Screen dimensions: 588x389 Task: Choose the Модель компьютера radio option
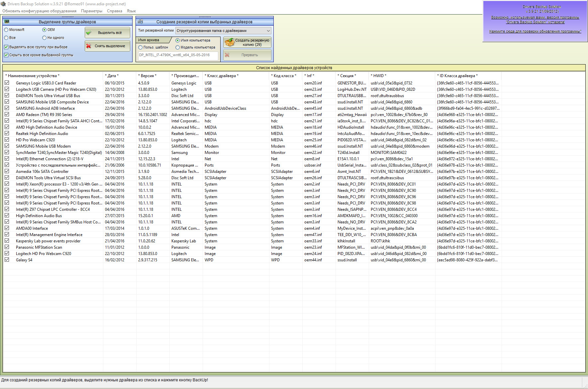click(x=178, y=48)
